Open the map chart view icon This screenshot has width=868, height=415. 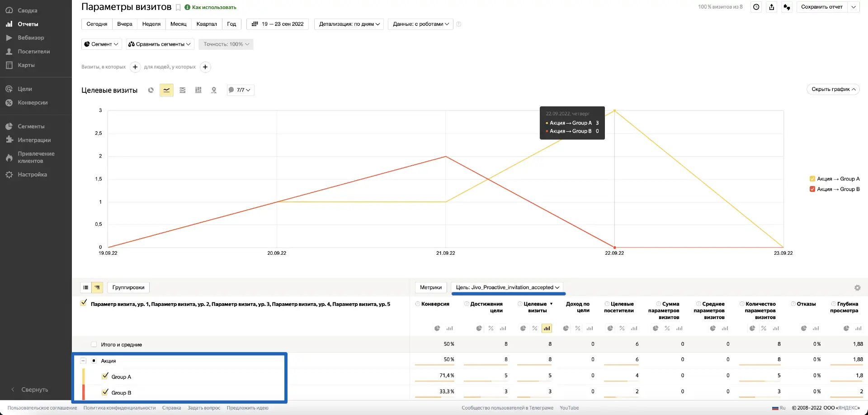tap(214, 90)
